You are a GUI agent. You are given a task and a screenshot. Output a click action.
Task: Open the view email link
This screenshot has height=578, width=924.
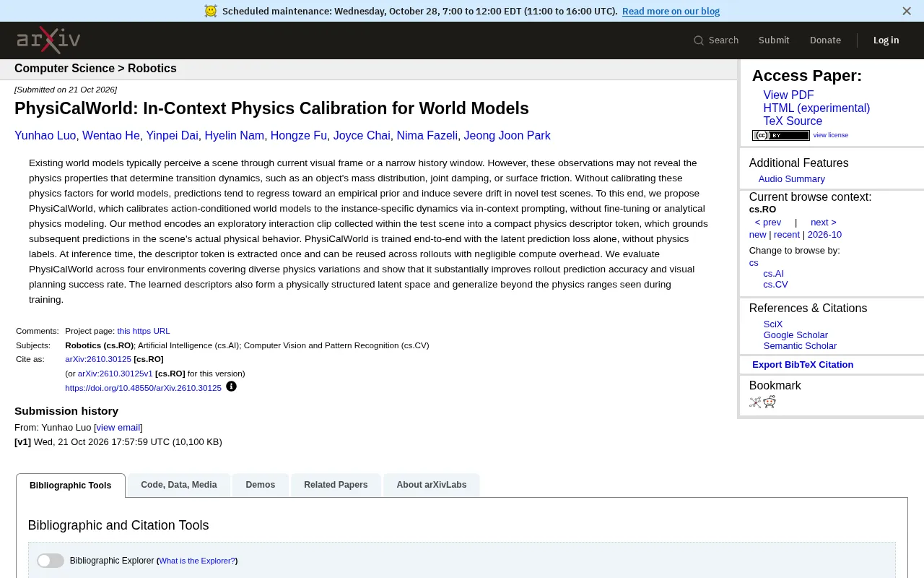(x=118, y=428)
